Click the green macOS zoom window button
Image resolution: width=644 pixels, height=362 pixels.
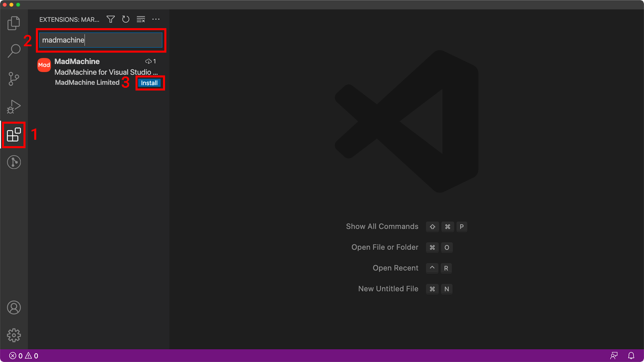[x=18, y=5]
